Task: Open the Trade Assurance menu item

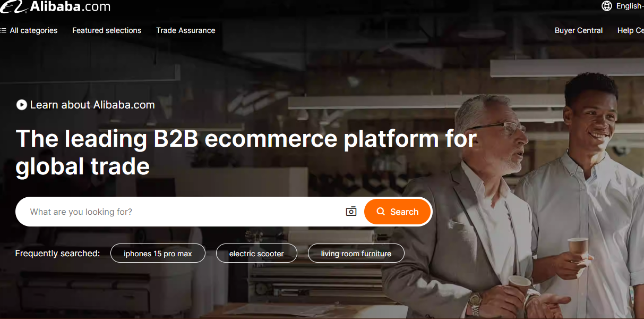Action: (186, 30)
